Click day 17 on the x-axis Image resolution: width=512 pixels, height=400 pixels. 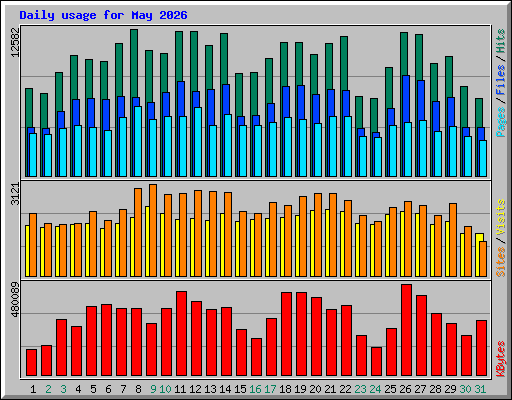coord(270,389)
